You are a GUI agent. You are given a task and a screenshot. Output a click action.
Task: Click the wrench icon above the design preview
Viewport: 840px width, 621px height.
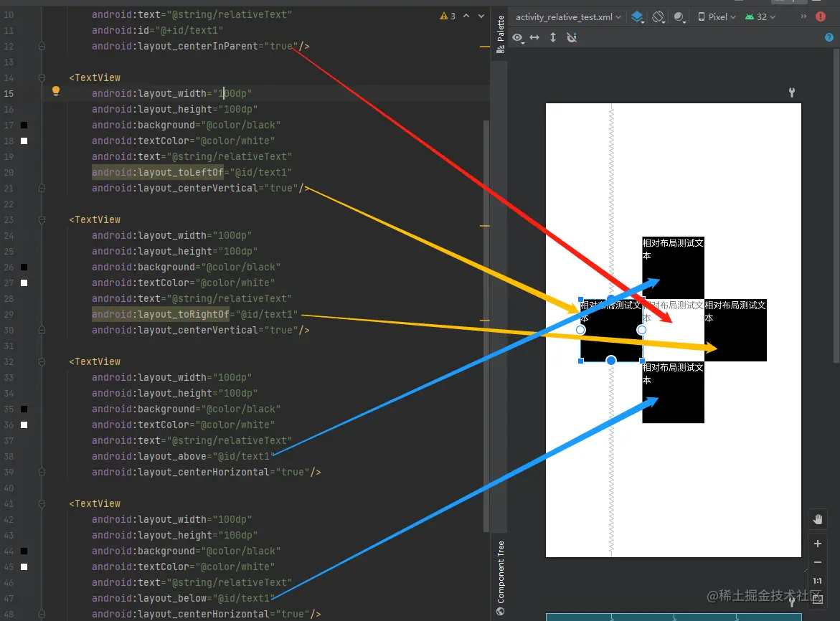(792, 92)
